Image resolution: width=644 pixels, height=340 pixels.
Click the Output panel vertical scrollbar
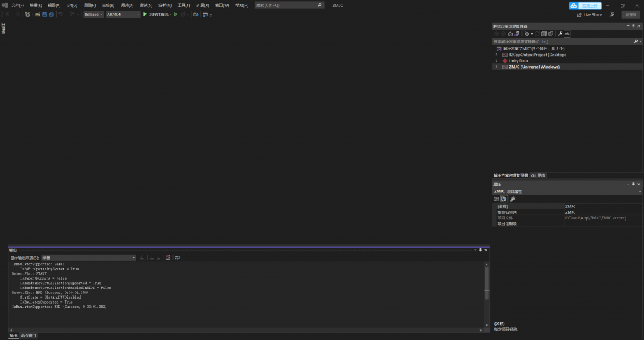point(486,294)
